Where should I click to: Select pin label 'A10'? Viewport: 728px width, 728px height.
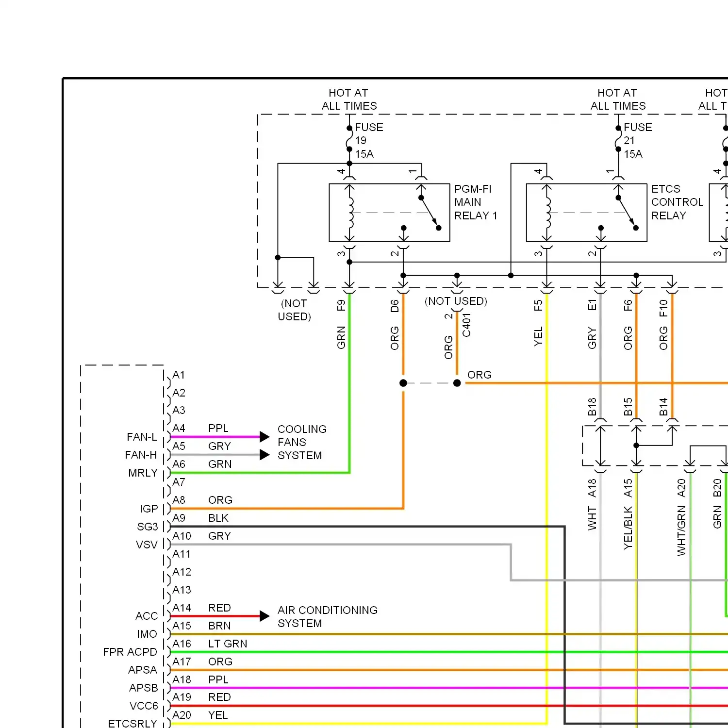click(182, 536)
